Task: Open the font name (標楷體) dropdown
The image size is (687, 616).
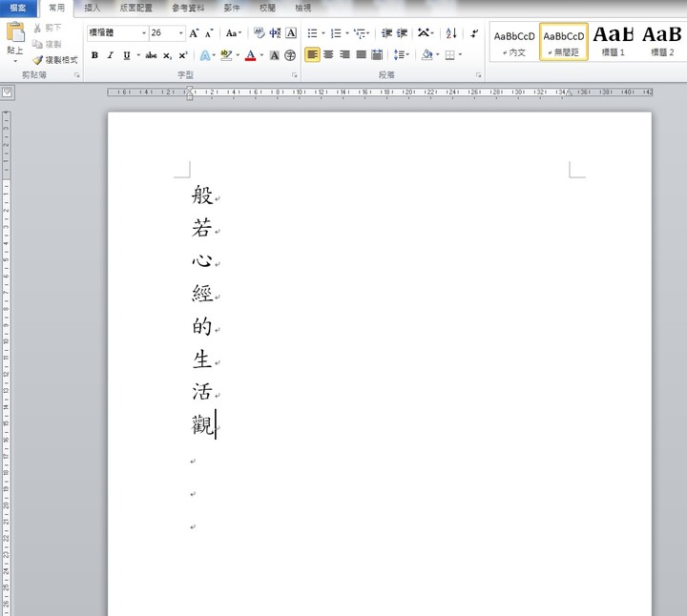Action: click(x=144, y=32)
